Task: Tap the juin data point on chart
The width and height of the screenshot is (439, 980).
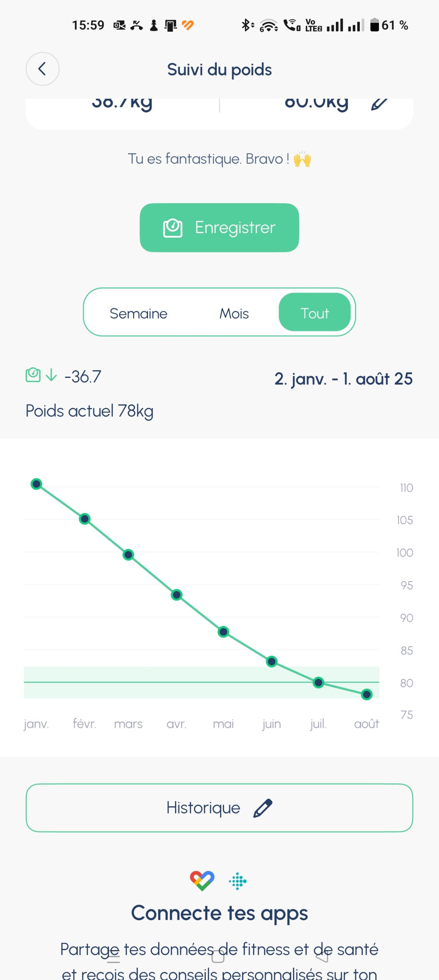Action: (x=272, y=661)
